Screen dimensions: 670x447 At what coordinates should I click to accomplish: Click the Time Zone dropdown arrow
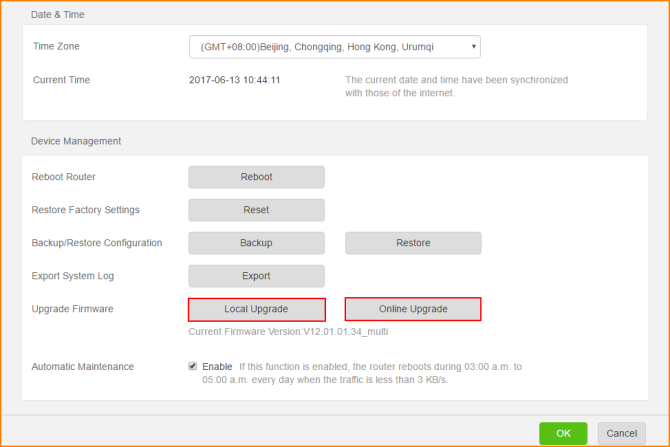[x=473, y=47]
